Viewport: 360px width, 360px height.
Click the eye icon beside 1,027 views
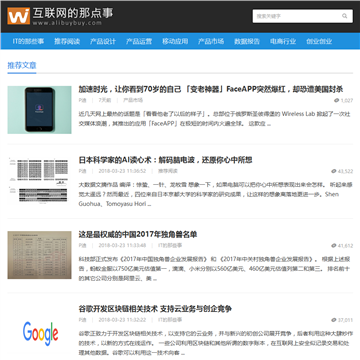click(x=336, y=100)
